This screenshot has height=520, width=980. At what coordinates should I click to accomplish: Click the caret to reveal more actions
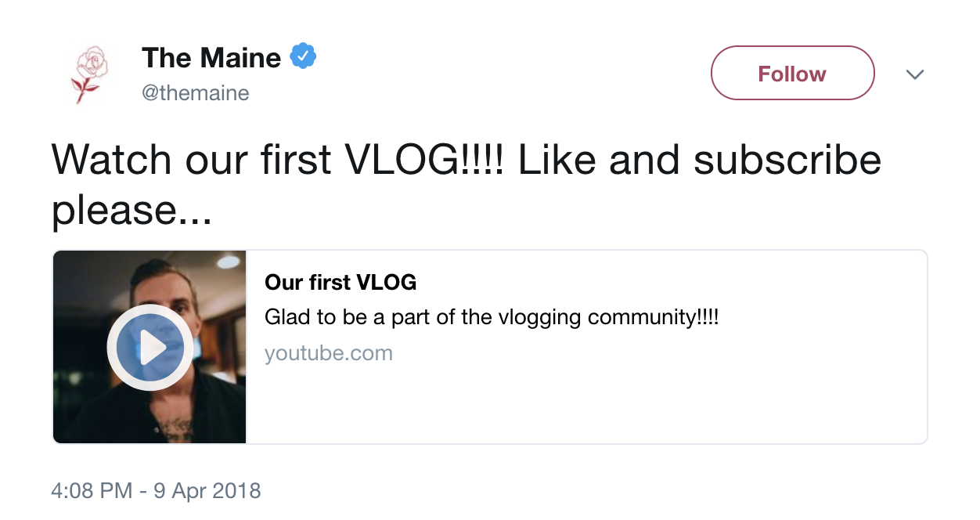914,74
